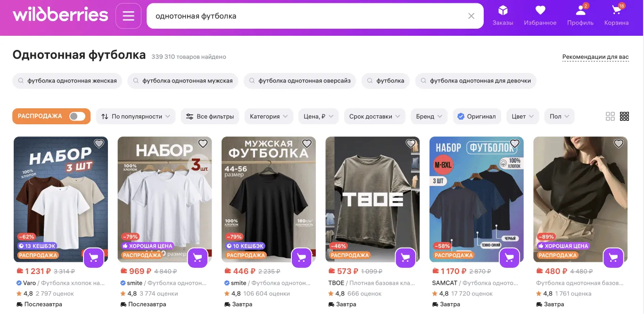Viewport: 644px width, 314px height.
Task: Expand the По популярности sort dropdown
Action: 136,116
